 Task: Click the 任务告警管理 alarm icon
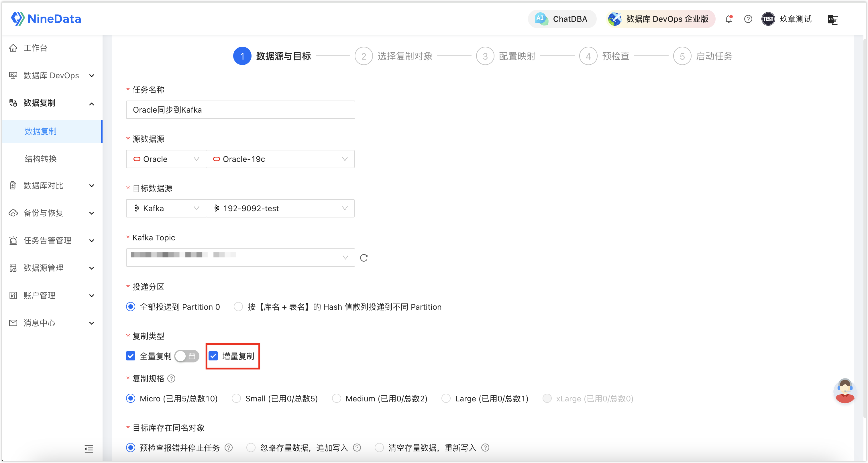(13, 240)
